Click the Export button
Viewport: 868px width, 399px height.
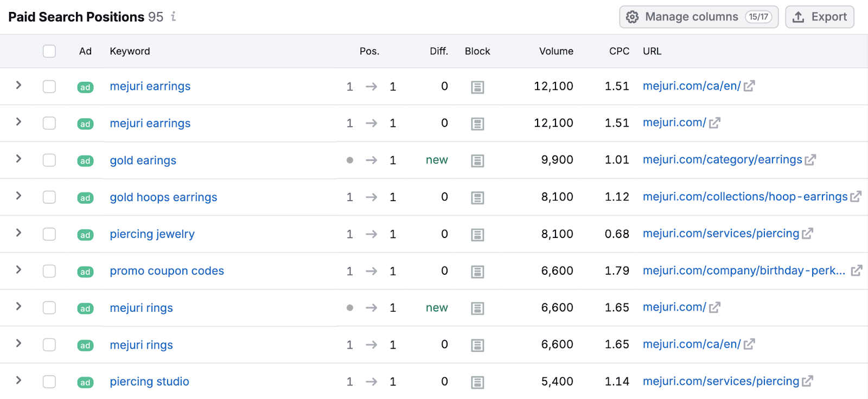(x=820, y=17)
